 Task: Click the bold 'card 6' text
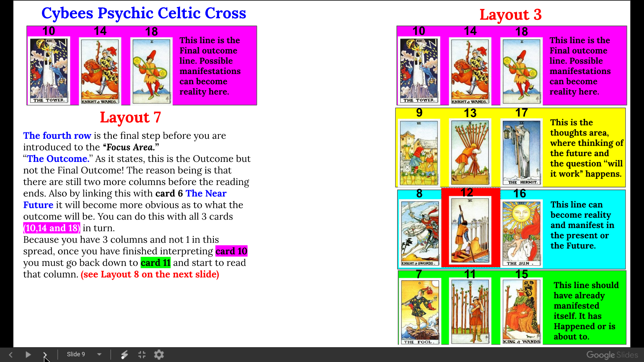click(169, 193)
